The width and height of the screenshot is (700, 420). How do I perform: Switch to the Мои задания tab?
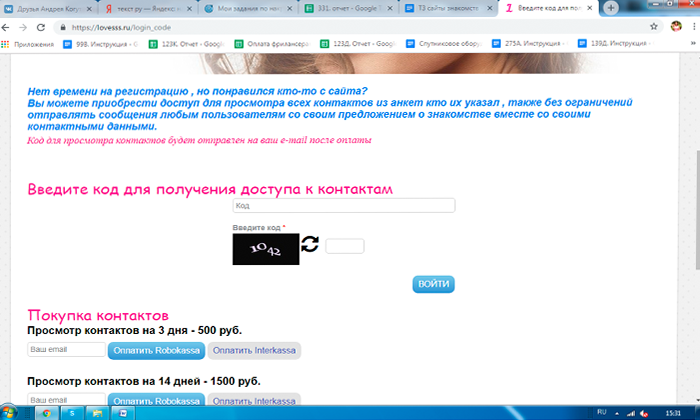point(247,8)
